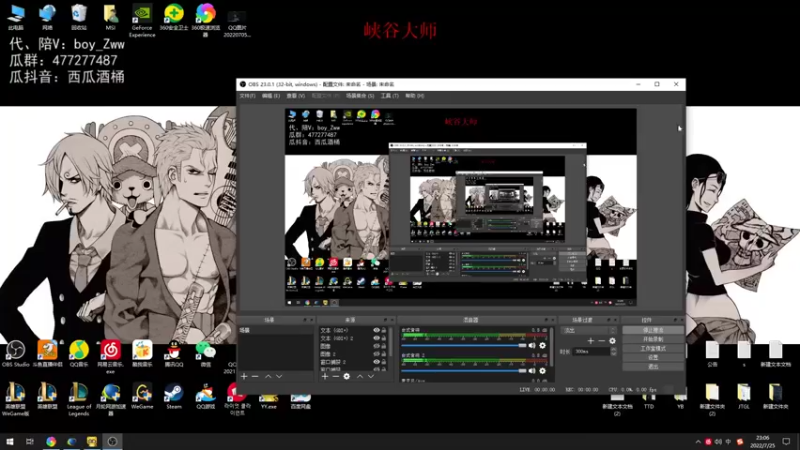Click the 开始录制 button
The height and width of the screenshot is (450, 800).
coord(653,339)
